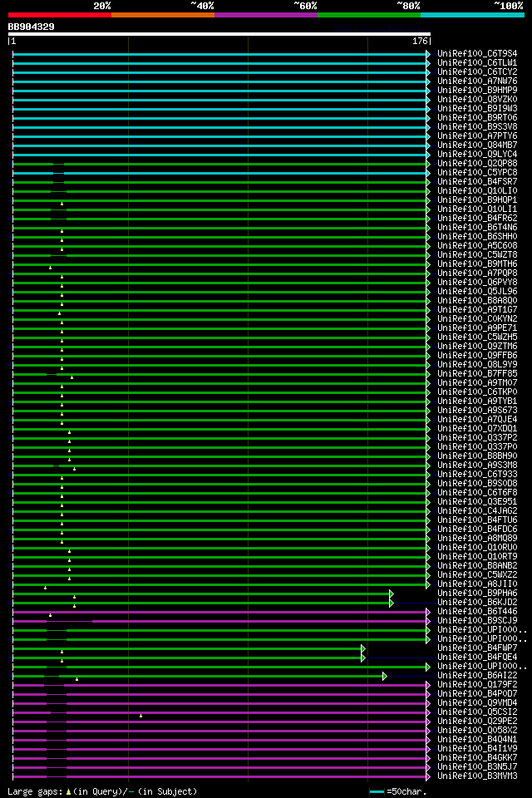Select the UniRef100_C5WXZ2 label
532x798 pixels.
click(x=477, y=575)
